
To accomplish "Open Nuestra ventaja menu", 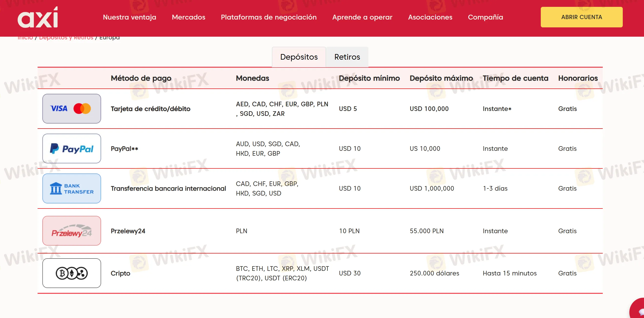I will tap(130, 17).
